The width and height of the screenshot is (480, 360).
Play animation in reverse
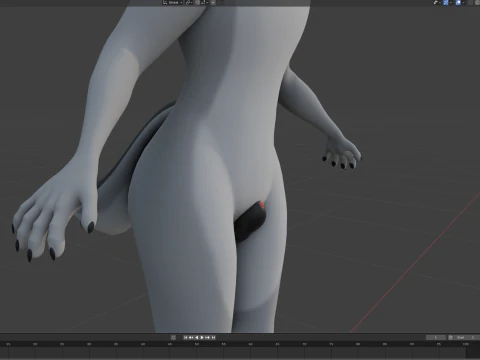pos(197,337)
